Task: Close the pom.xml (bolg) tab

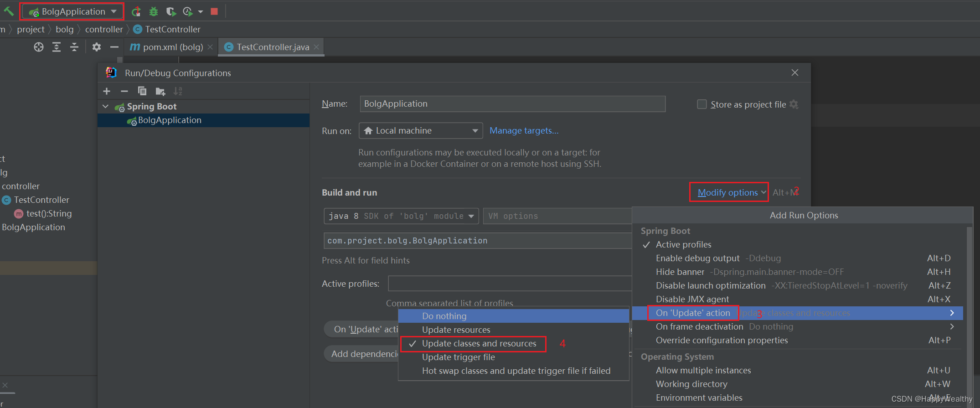Action: coord(210,47)
